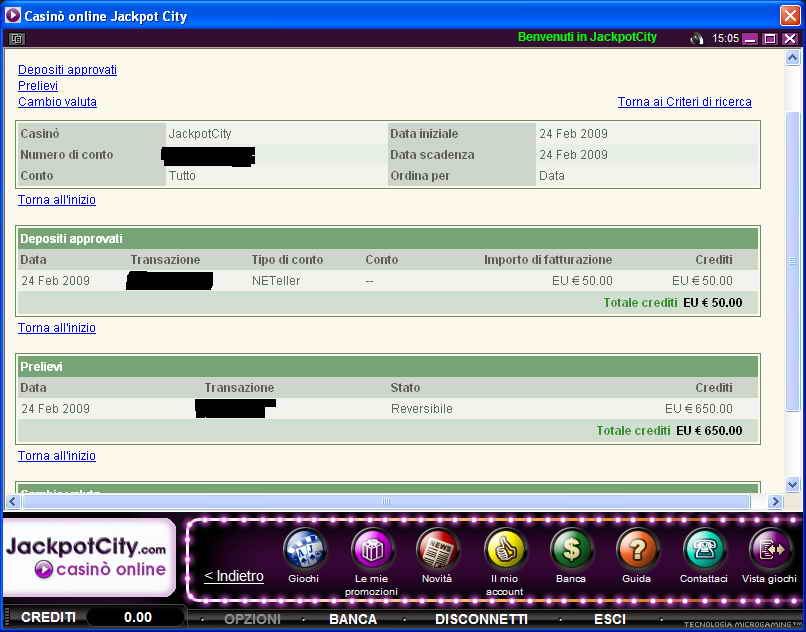The width and height of the screenshot is (806, 632).
Task: Click the Prelievi green table header
Action: [x=388, y=367]
